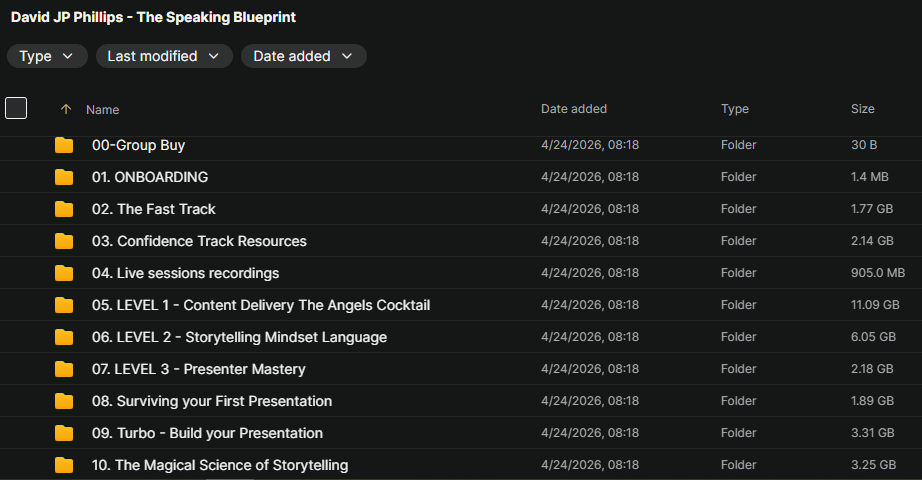Tick the select-all checkbox in header
This screenshot has height=480, width=922.
[x=16, y=108]
